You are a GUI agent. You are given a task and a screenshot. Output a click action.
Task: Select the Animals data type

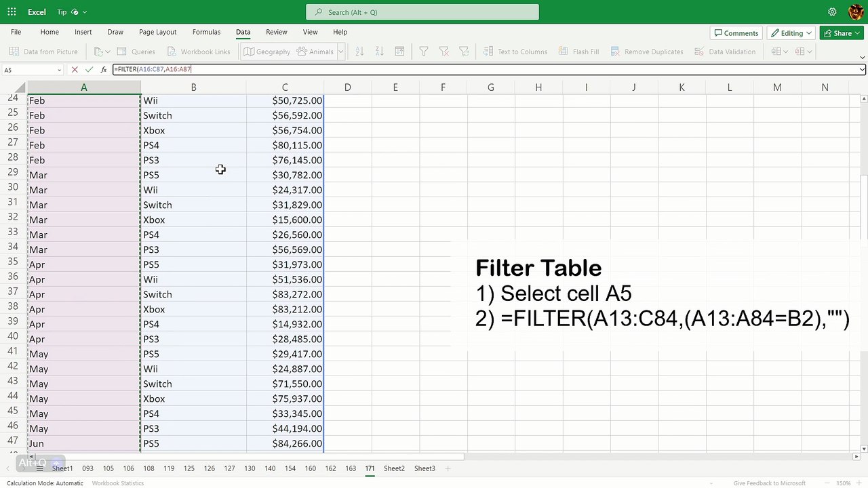(315, 52)
